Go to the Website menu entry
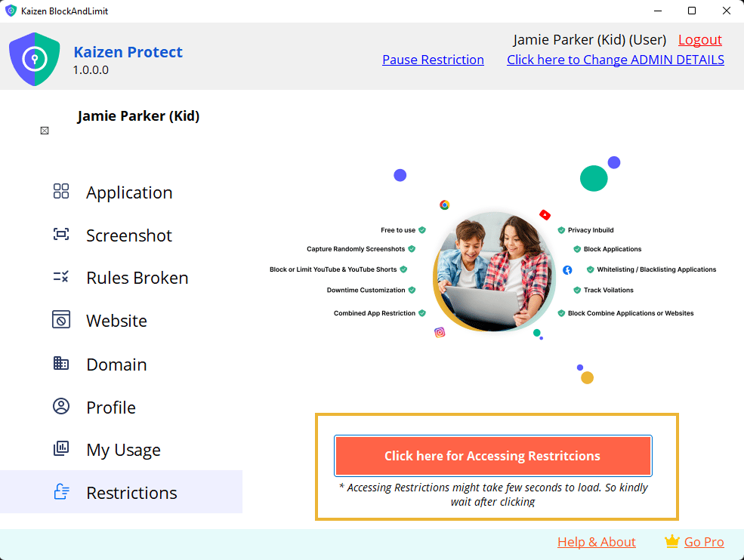Image resolution: width=744 pixels, height=560 pixels. [x=116, y=321]
